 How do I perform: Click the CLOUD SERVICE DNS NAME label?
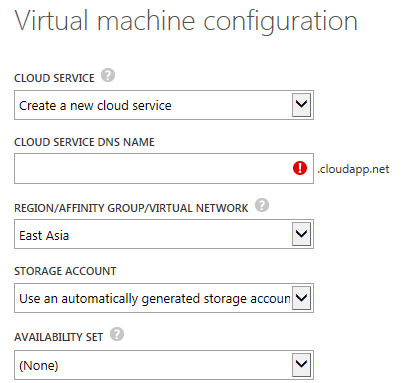[84, 142]
